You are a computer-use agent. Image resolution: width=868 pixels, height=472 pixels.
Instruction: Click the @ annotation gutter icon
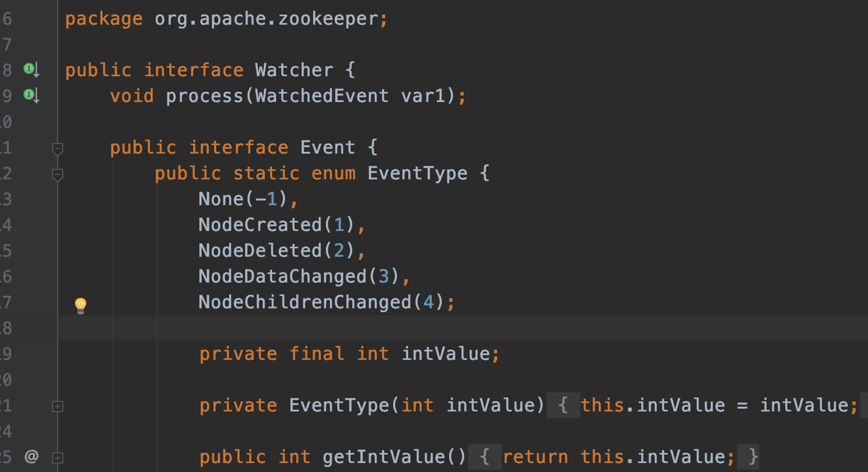(31, 457)
